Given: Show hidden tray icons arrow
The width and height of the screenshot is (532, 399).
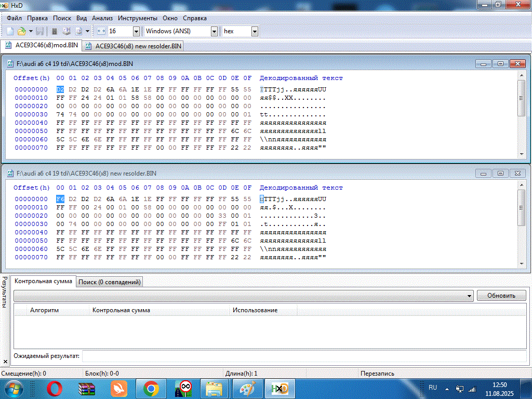Looking at the screenshot, I should point(447,389).
